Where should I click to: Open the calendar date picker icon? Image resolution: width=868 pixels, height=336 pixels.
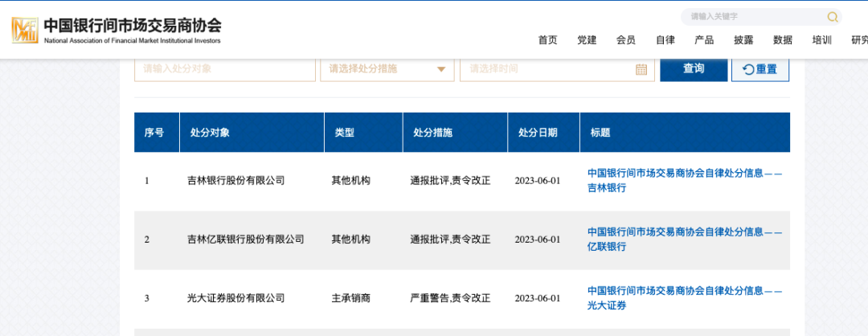(x=641, y=69)
